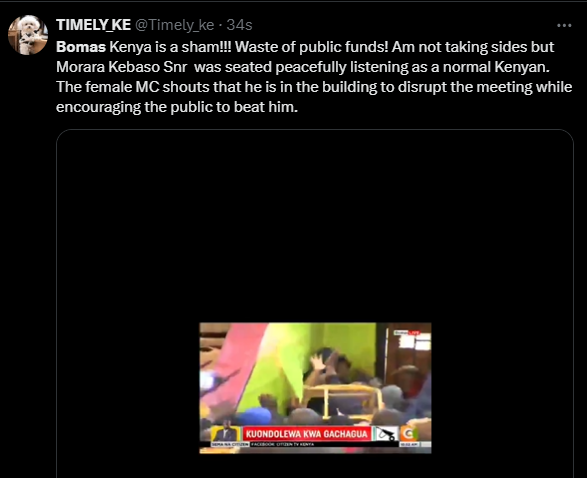Click the wheelbarrow icon in the news banner
Image resolution: width=587 pixels, height=478 pixels.
coord(386,434)
